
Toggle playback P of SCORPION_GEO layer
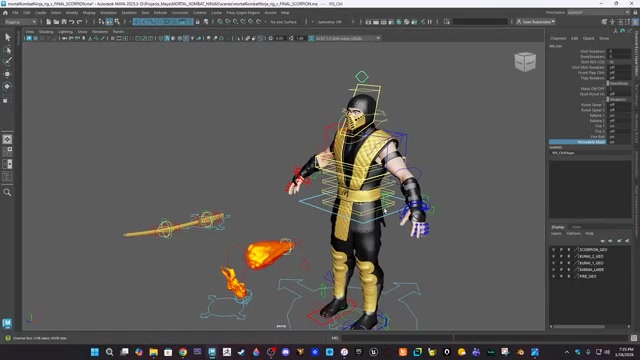pos(561,249)
